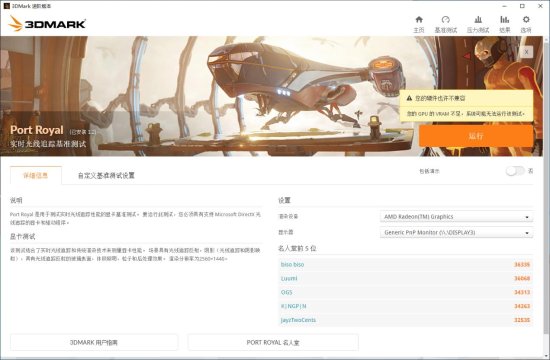Open JayzTwoCents hall of fame entry

pos(405,320)
